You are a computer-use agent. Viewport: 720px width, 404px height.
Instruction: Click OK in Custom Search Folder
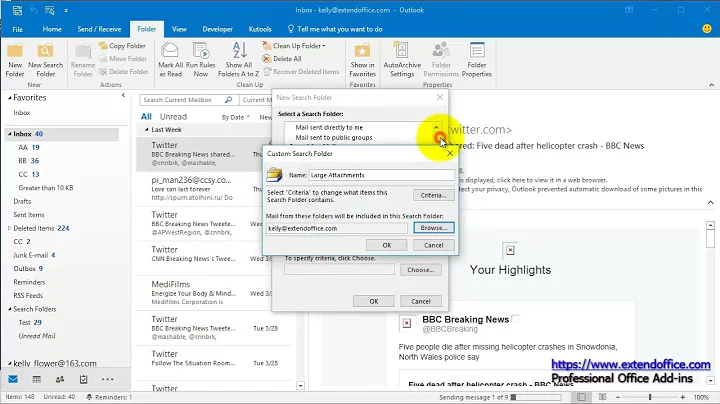(387, 245)
